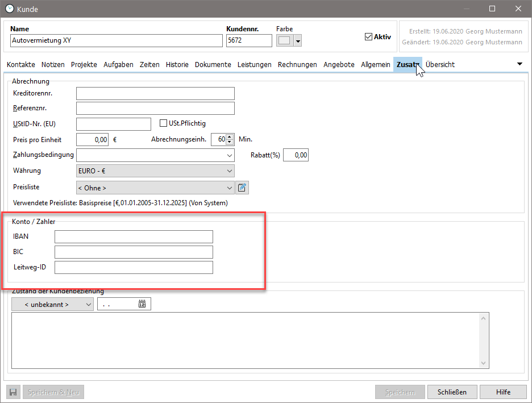Increase the Abrechnungseinheit stepper value
Image resolution: width=532 pixels, height=403 pixels.
230,136
